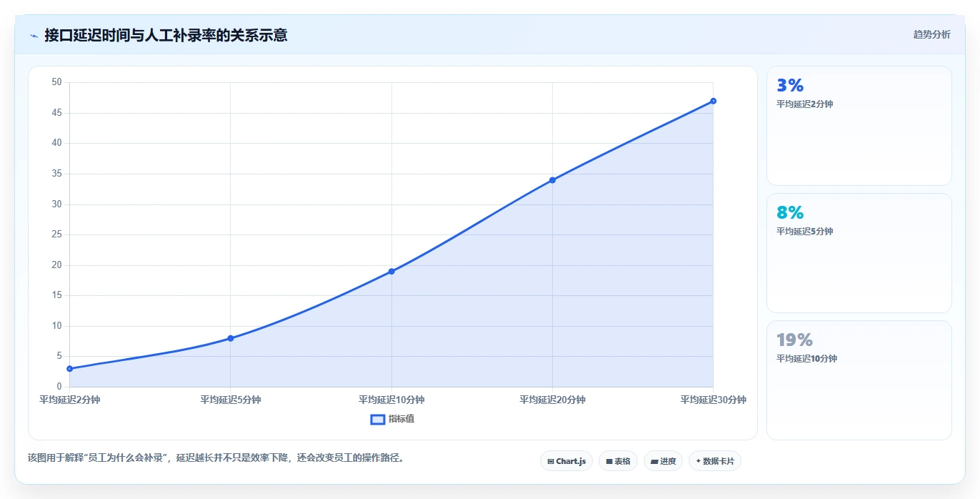Open the 3% 平均延迟2分钟 data card
This screenshot has width=980, height=499.
click(x=859, y=126)
